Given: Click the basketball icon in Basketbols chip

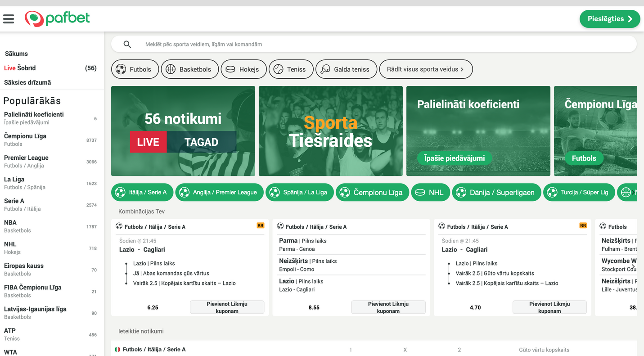Looking at the screenshot, I should (171, 69).
